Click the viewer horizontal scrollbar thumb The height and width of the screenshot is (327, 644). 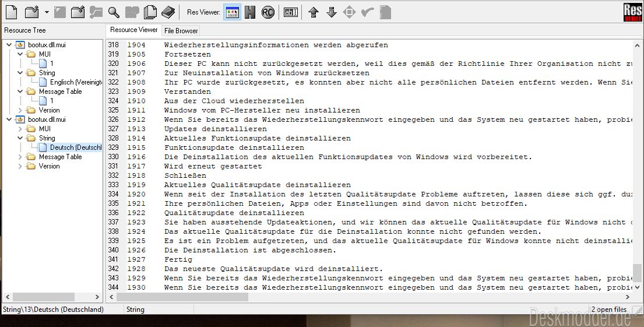tap(182, 297)
